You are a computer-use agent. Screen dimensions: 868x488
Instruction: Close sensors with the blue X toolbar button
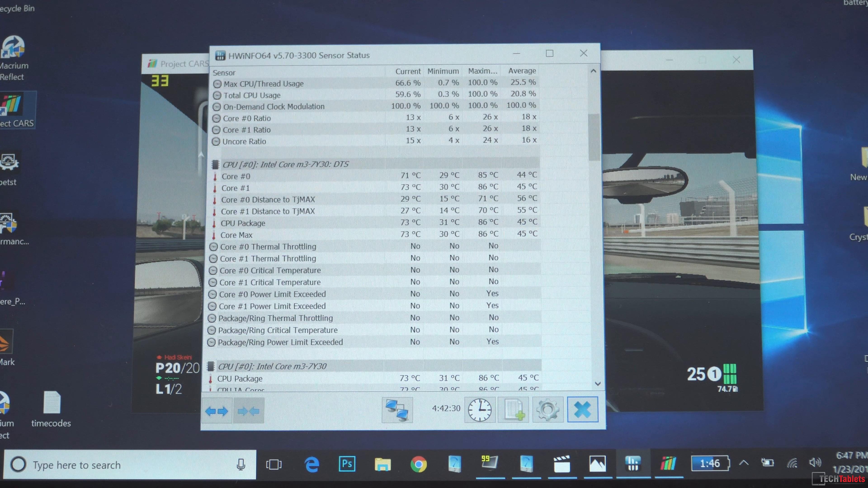(583, 409)
